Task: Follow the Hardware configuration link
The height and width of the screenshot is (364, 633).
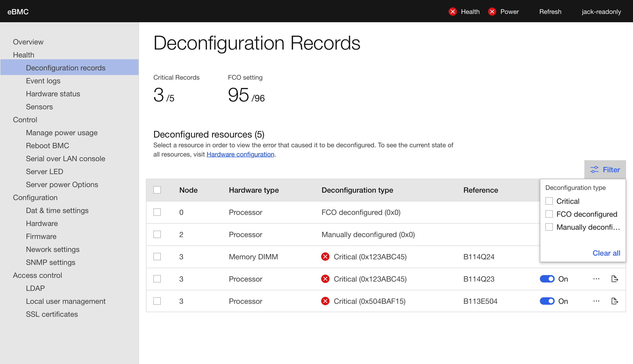Action: [x=240, y=154]
